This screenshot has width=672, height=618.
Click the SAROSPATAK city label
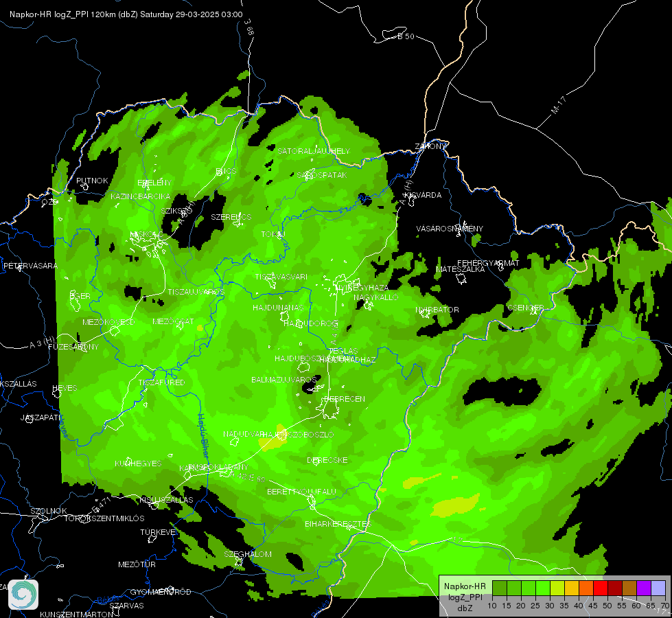[322, 175]
